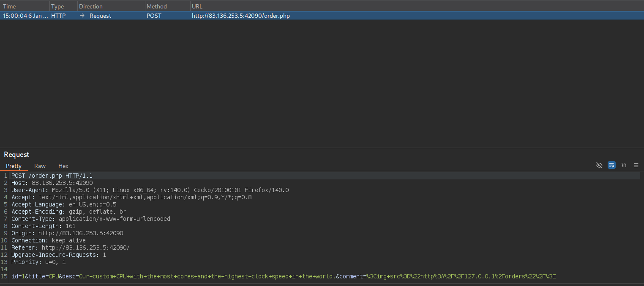Image resolution: width=644 pixels, height=286 pixels.
Task: Click the POST method cell in table
Action: (154, 16)
